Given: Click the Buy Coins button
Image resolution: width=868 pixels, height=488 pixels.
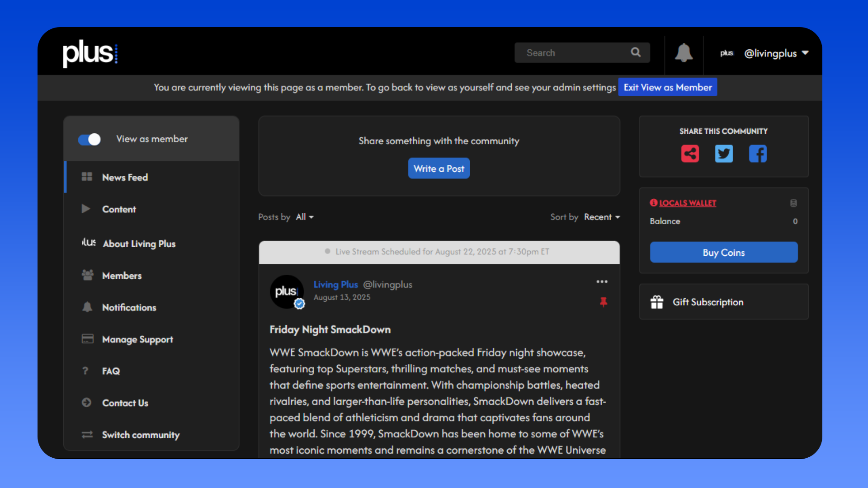Looking at the screenshot, I should [724, 253].
